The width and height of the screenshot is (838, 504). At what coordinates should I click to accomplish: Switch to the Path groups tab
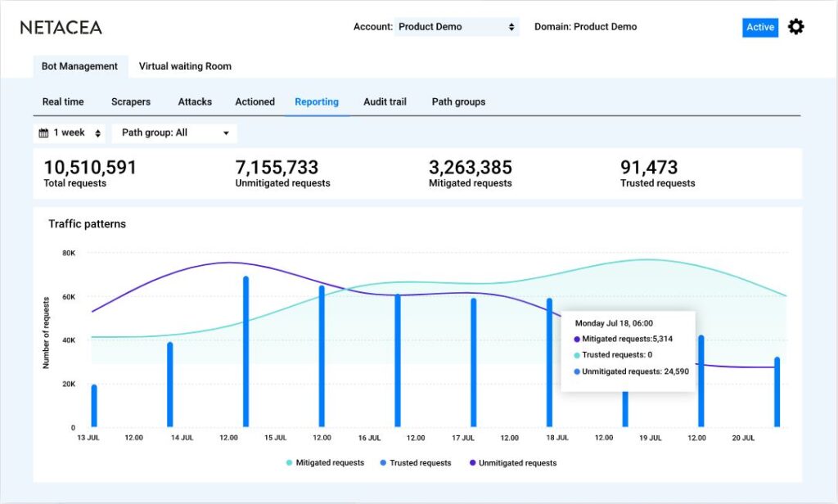click(458, 102)
